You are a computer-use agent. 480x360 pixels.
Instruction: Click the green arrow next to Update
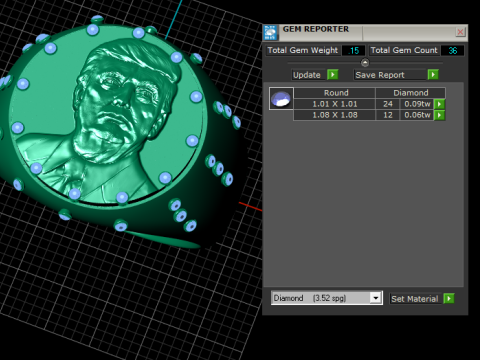(333, 74)
